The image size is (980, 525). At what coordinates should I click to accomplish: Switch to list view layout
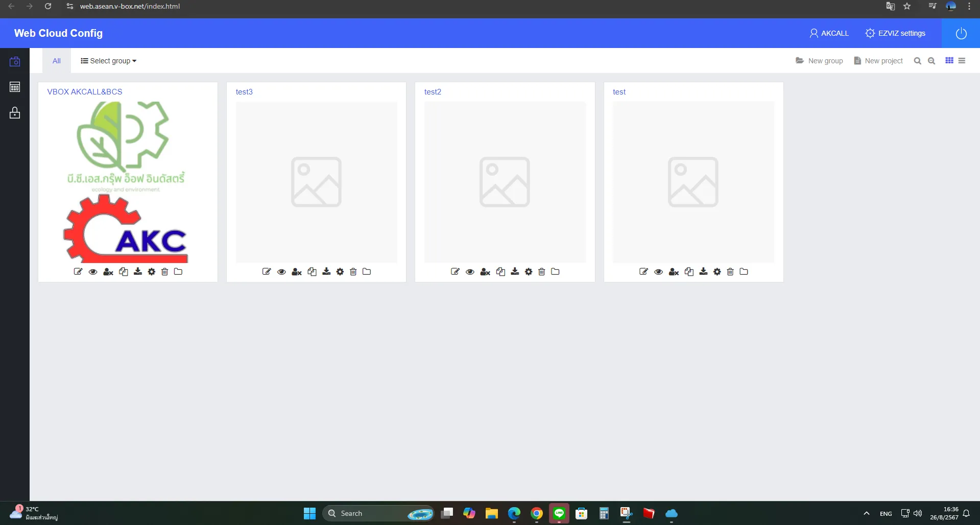[962, 61]
